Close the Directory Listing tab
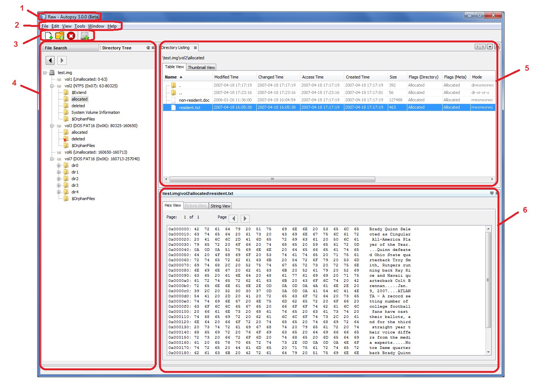 (195, 48)
